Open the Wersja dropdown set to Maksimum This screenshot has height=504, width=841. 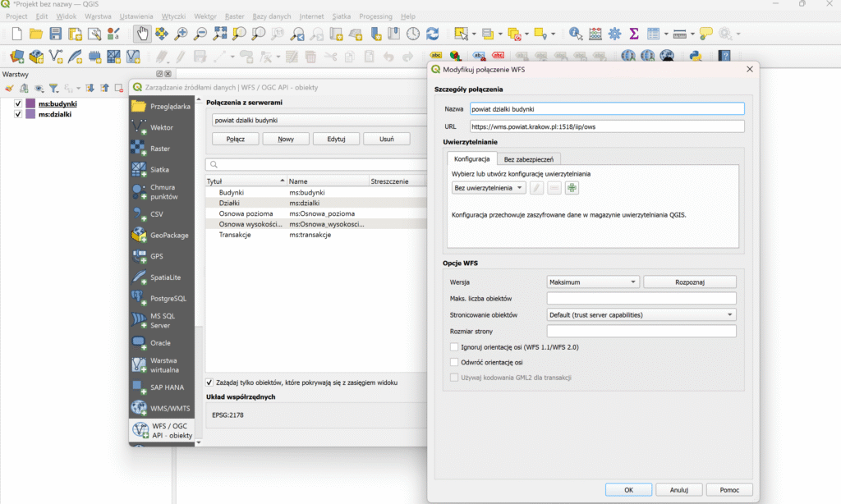(x=592, y=282)
